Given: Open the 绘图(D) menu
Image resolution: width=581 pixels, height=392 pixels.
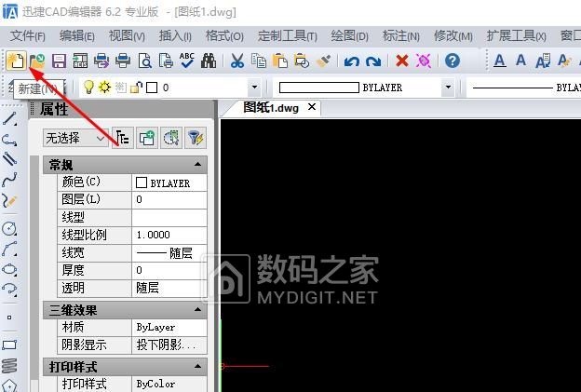Looking at the screenshot, I should (x=349, y=36).
